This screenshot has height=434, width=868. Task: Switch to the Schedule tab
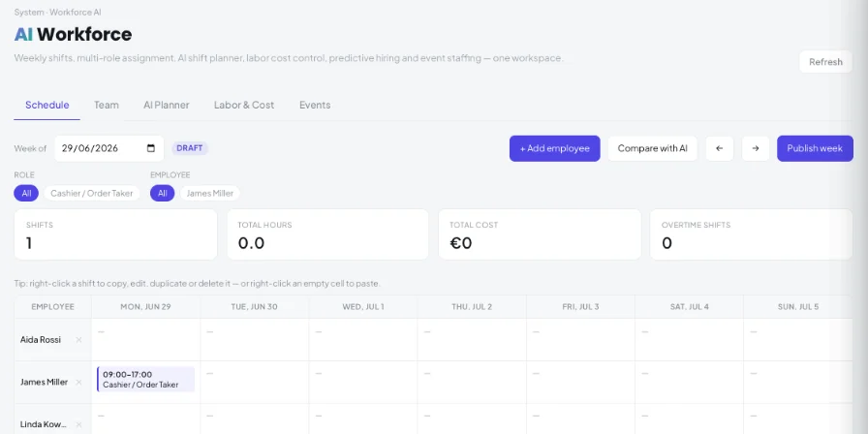[47, 105]
